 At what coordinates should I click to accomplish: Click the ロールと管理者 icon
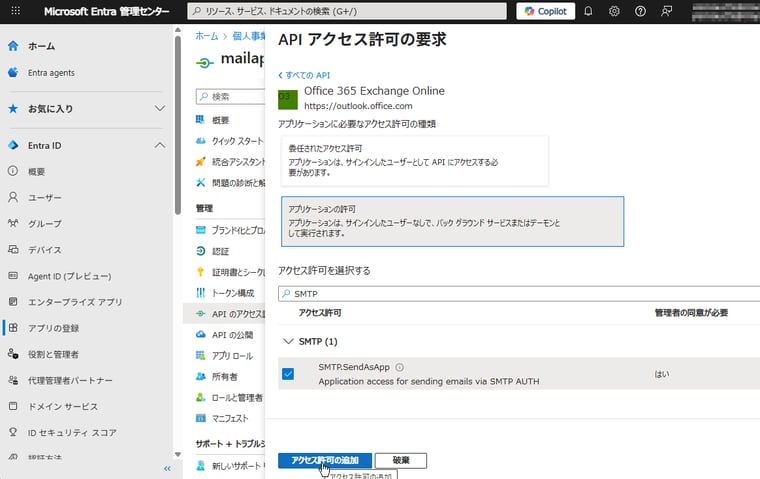click(200, 398)
